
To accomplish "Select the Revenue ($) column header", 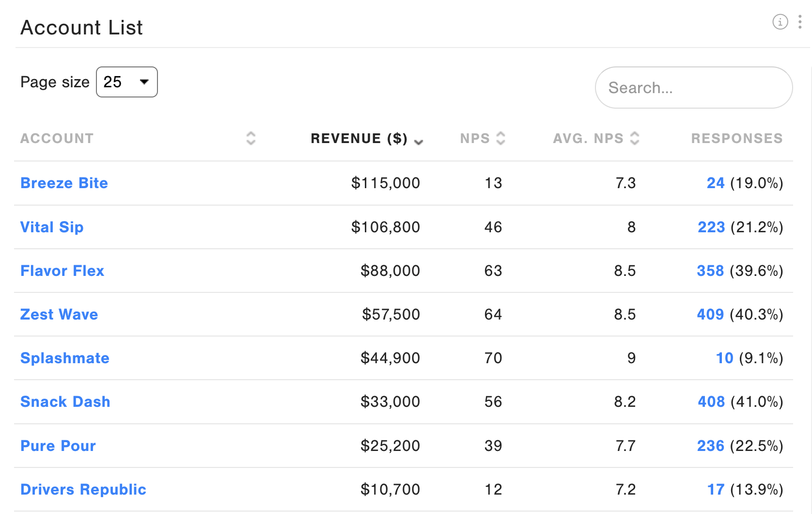I will pos(359,138).
